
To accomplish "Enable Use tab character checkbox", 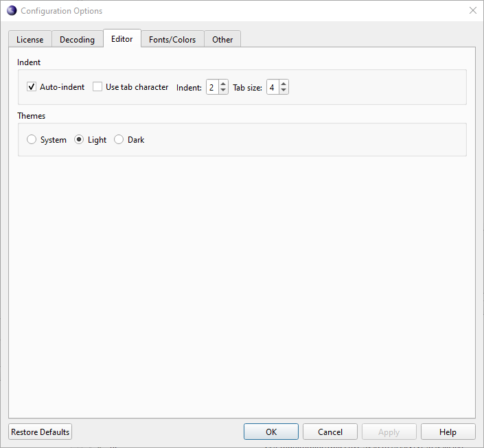I will [97, 87].
